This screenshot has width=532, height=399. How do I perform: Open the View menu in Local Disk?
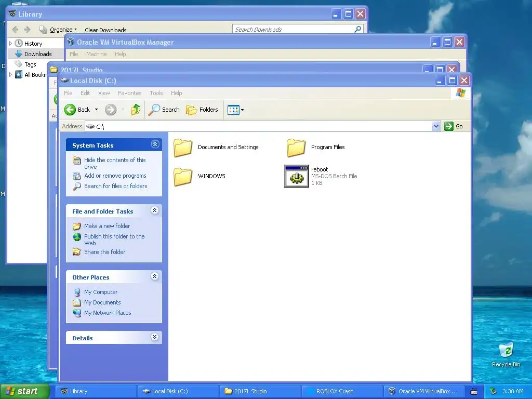[x=104, y=93]
